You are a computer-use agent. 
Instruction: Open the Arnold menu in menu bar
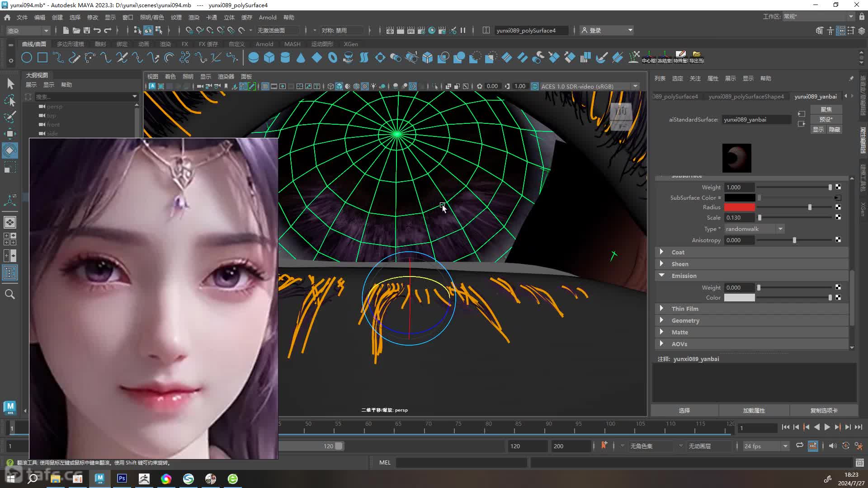268,17
